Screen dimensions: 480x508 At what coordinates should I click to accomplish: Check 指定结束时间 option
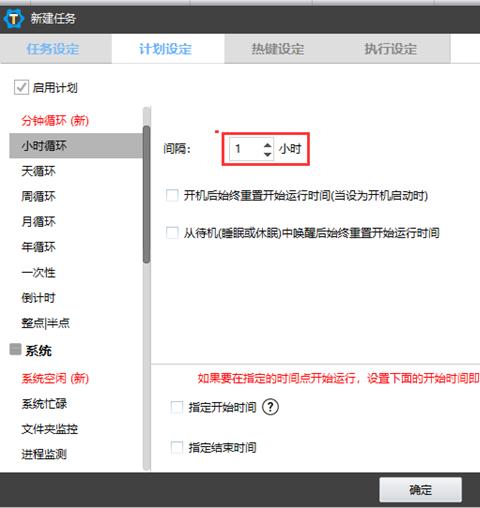tap(177, 448)
